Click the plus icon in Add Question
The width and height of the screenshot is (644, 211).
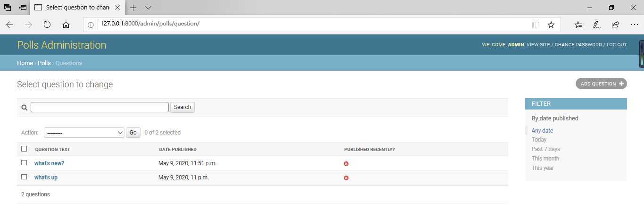pos(621,84)
